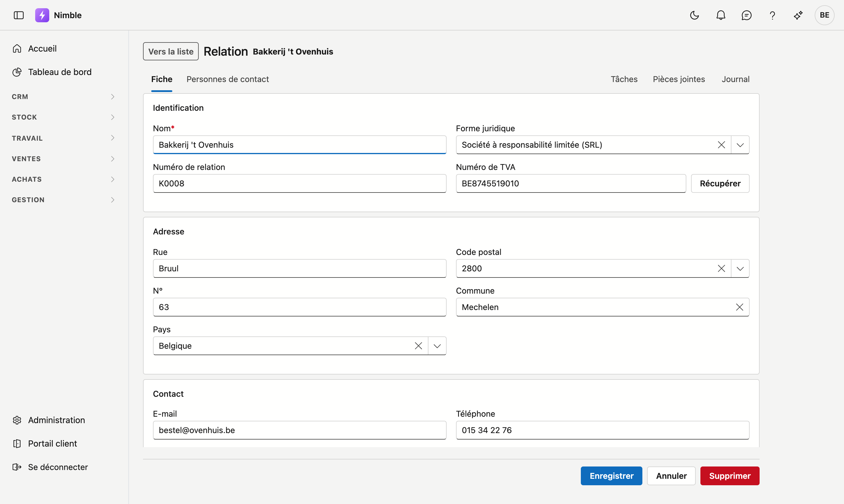Delete relation with Supprimer button
The height and width of the screenshot is (504, 844).
729,476
